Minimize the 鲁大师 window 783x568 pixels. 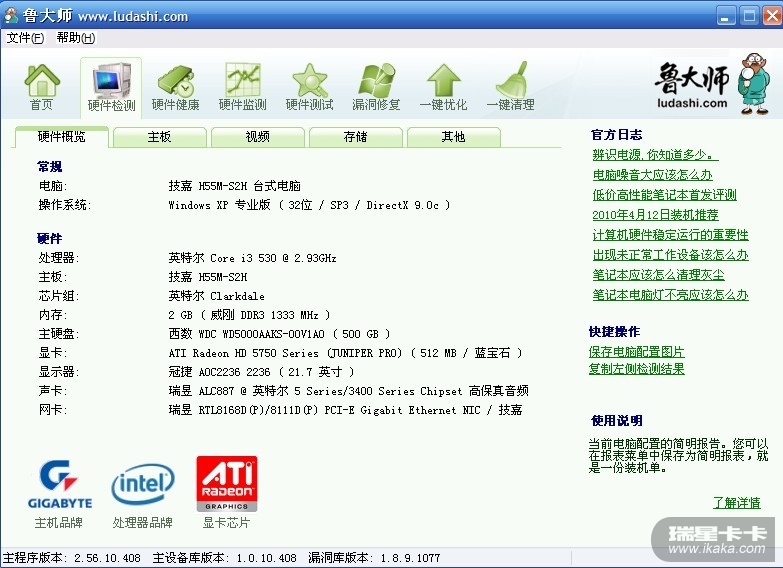point(726,16)
